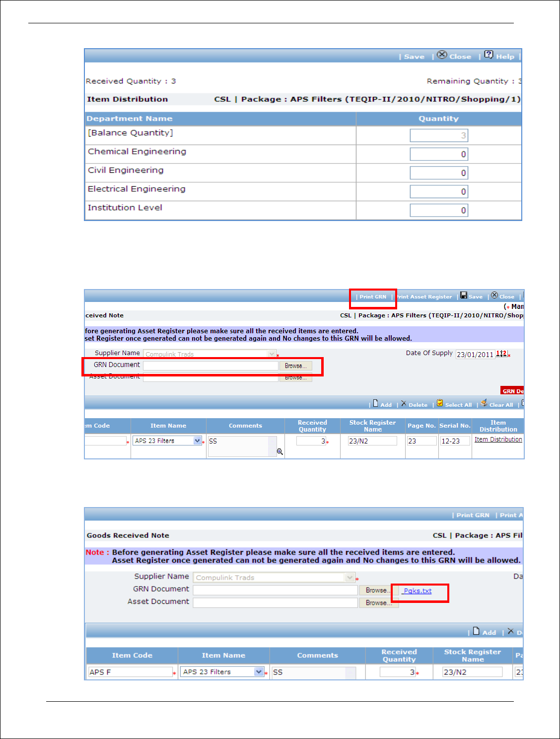Select Item Code field containing APS F
The height and width of the screenshot is (739, 560).
(x=131, y=672)
